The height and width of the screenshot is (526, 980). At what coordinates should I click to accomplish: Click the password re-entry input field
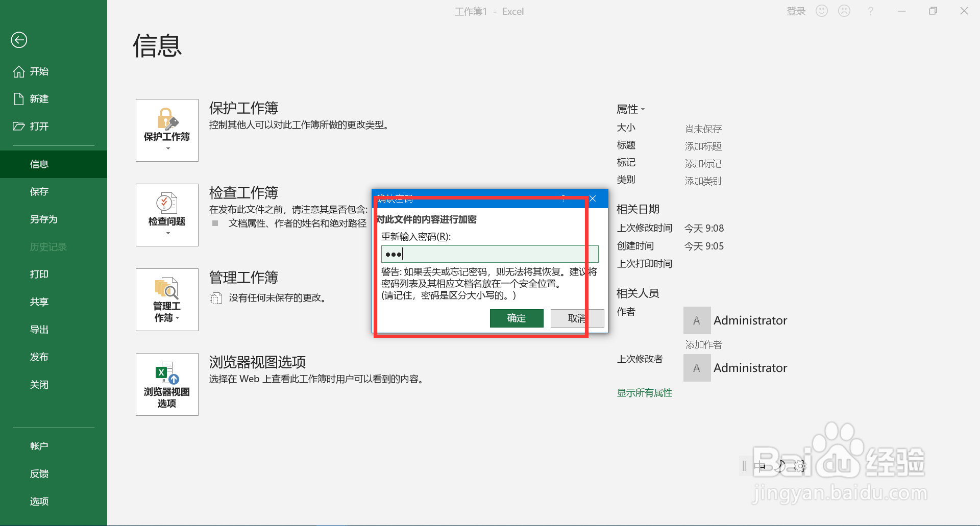pos(489,254)
